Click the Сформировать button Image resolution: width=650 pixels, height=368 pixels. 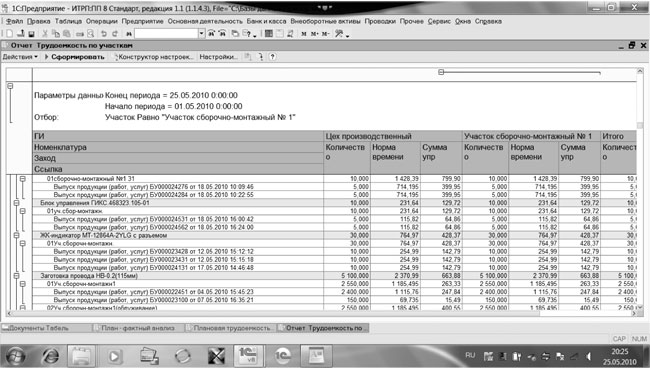[75, 57]
